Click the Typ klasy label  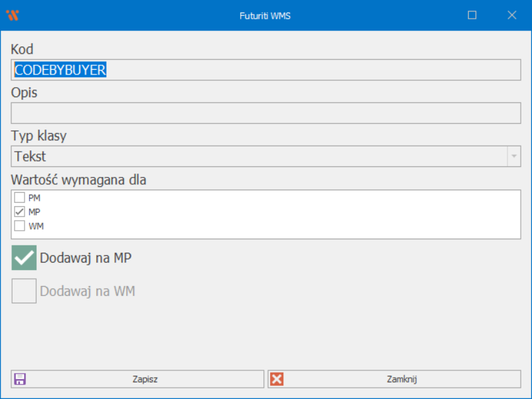pos(39,136)
